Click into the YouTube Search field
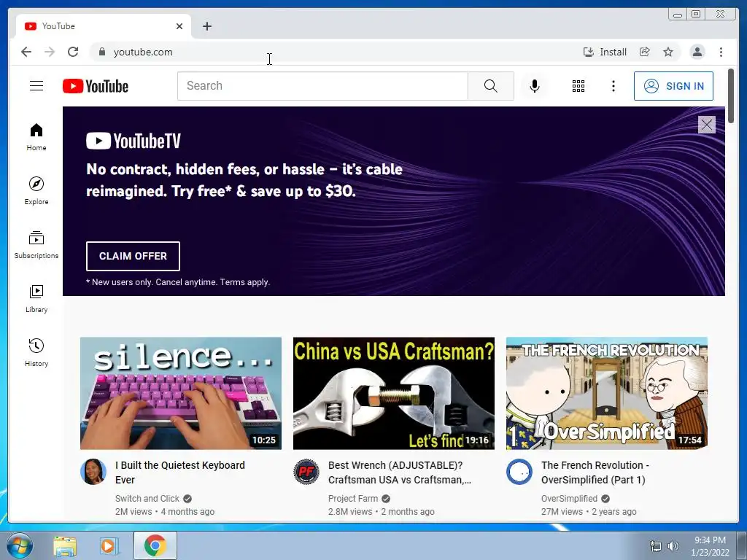The height and width of the screenshot is (560, 747). tap(322, 86)
